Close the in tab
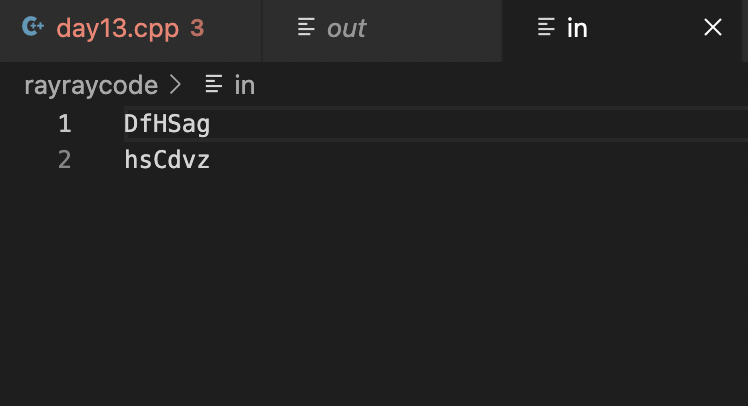The height and width of the screenshot is (406, 748). (x=713, y=27)
